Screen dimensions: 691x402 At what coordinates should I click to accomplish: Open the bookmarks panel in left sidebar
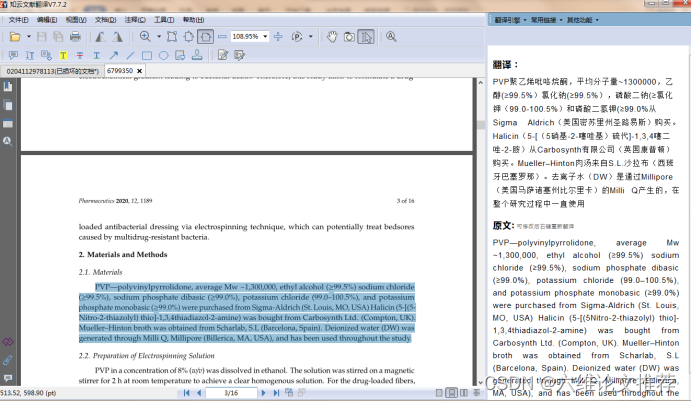pos(8,86)
